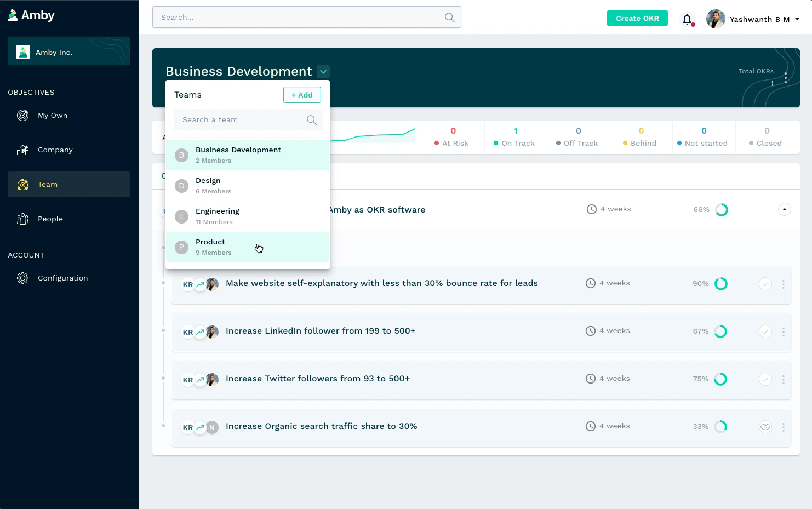This screenshot has width=812, height=509.
Task: Open the Yashwanth B M account menu
Action: [753, 19]
